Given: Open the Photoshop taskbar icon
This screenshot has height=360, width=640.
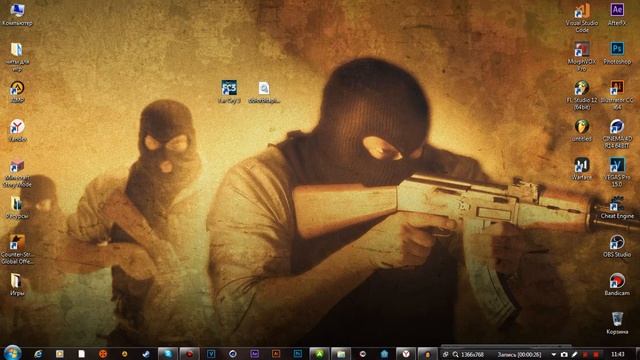Looking at the screenshot, I should 298,354.
